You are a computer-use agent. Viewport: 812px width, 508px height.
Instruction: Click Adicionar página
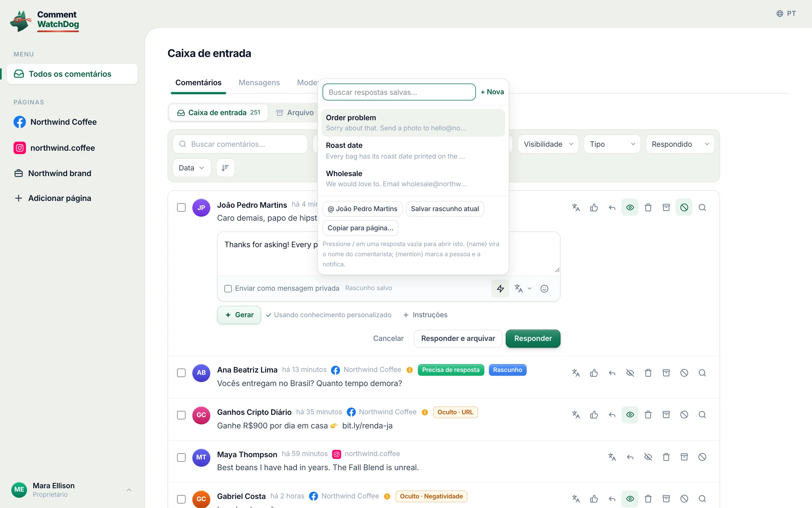tap(52, 198)
